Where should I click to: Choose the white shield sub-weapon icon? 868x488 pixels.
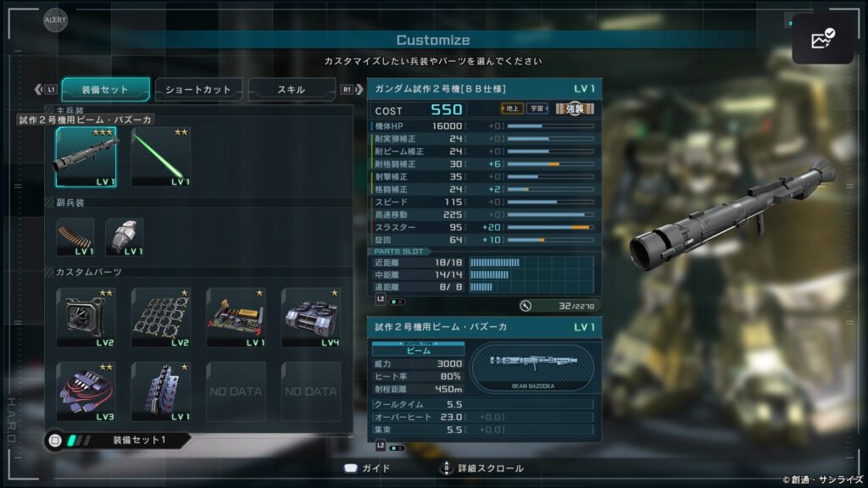(x=125, y=237)
